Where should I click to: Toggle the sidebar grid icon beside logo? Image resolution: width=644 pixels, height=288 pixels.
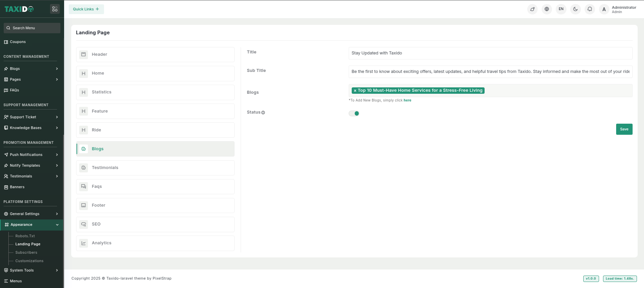pyautogui.click(x=55, y=9)
